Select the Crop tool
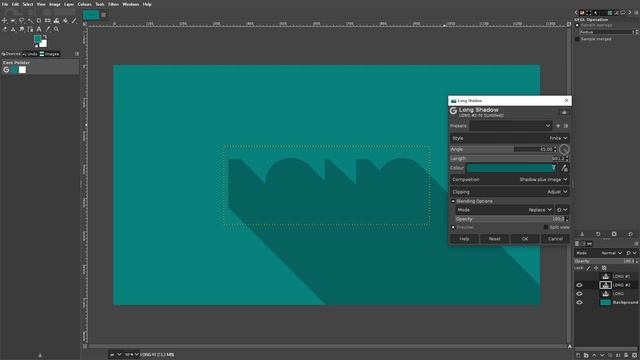Viewport: 640px width, 360px height. [x=39, y=20]
